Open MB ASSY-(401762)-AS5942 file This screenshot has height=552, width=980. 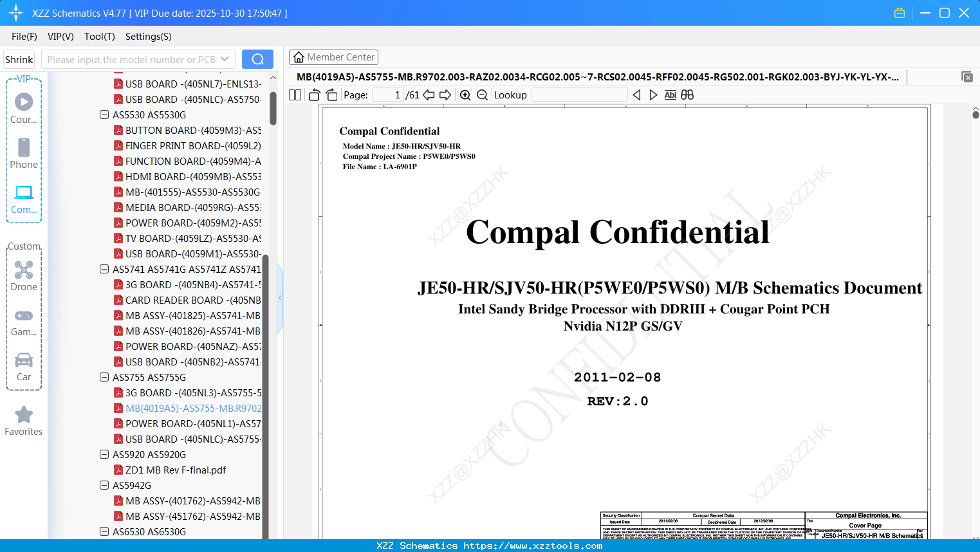click(x=193, y=501)
